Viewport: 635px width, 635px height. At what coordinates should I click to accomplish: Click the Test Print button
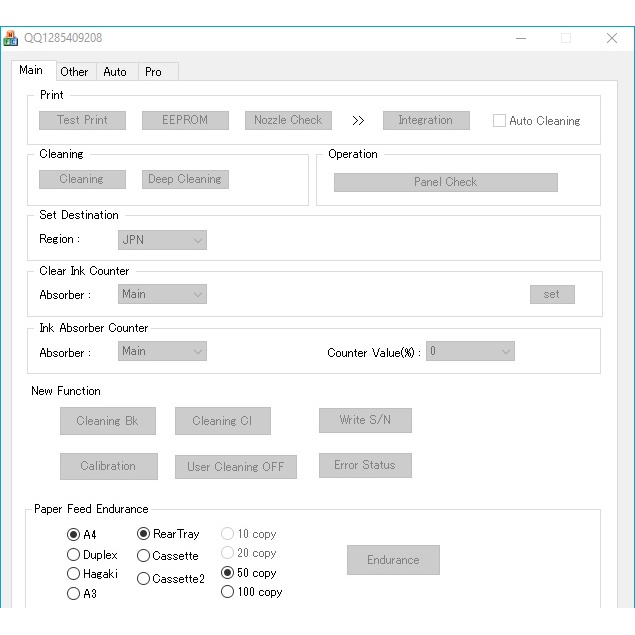point(82,120)
